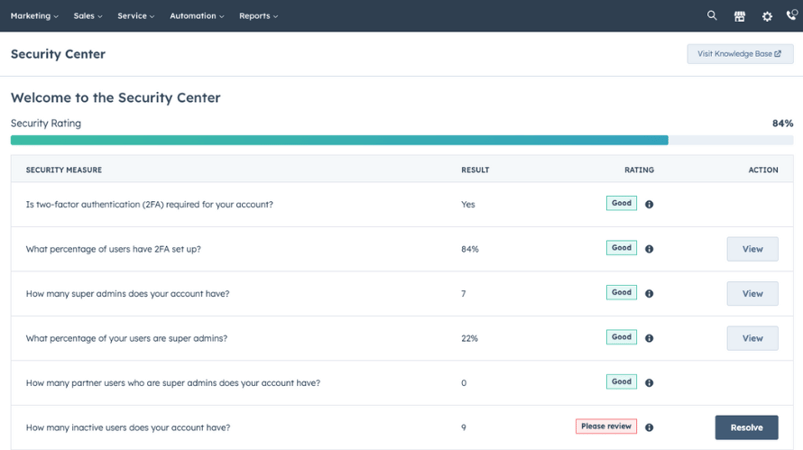Open the Automation menu
The height and width of the screenshot is (450, 803).
[197, 16]
